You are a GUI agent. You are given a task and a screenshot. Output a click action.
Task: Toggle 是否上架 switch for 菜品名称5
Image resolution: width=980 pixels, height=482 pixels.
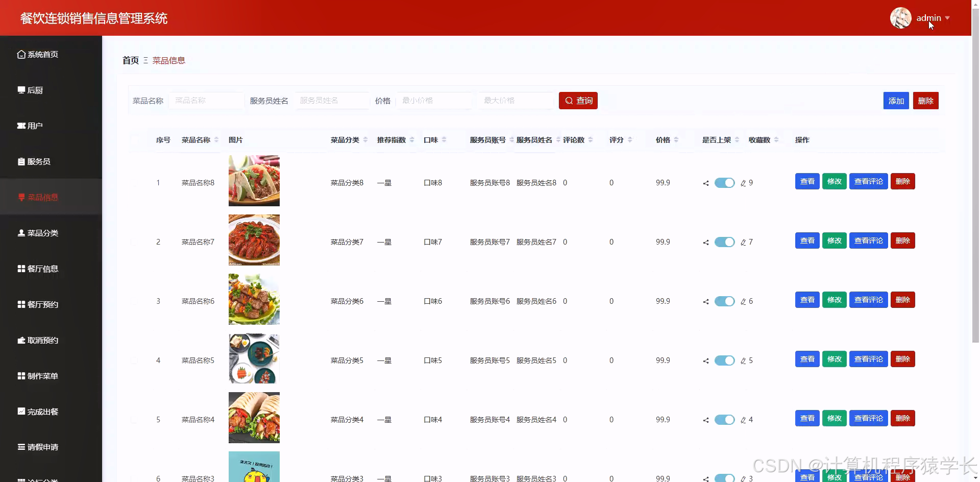(724, 360)
